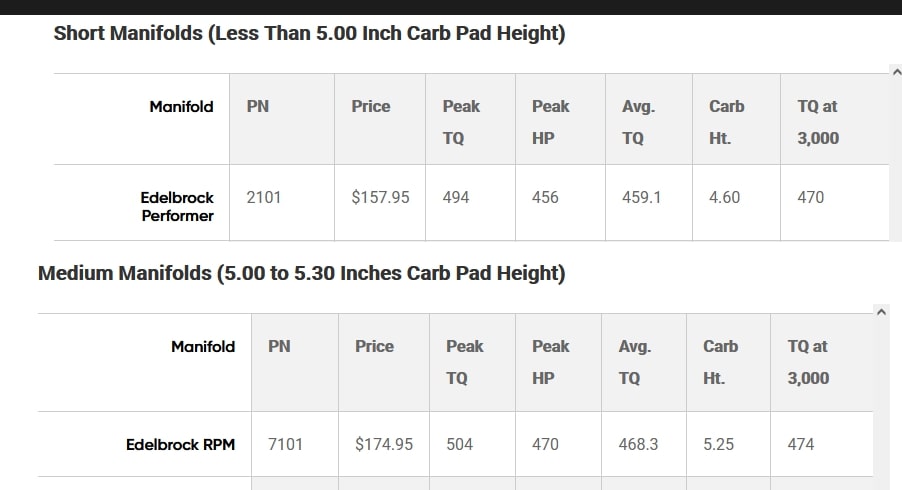
Task: Click the 459.1 average torque cell
Action: point(649,202)
